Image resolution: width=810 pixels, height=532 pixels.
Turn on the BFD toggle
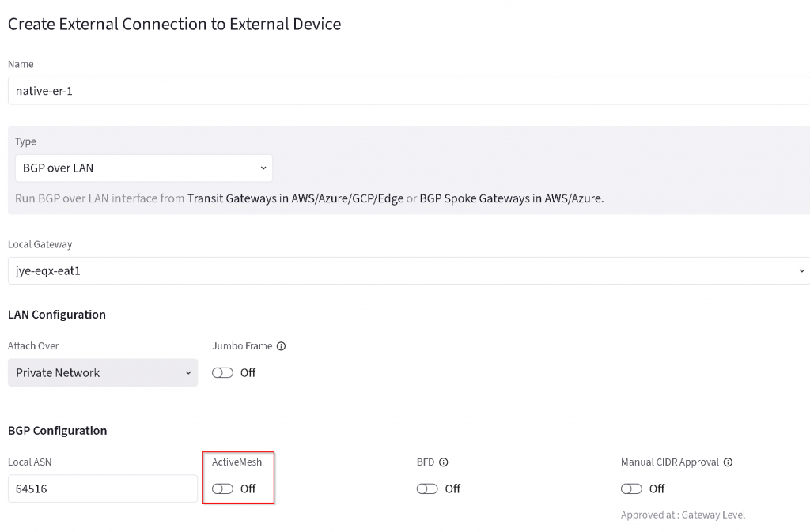point(427,489)
